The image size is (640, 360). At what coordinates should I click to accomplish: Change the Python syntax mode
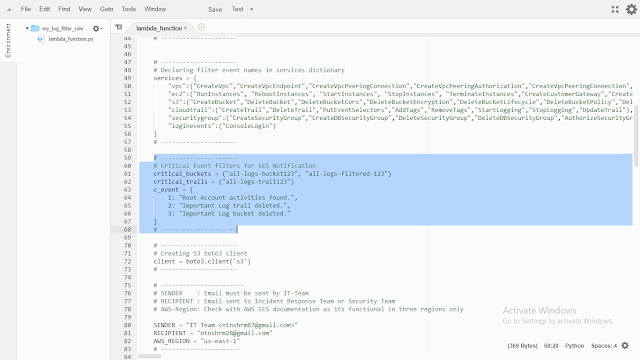[574, 346]
